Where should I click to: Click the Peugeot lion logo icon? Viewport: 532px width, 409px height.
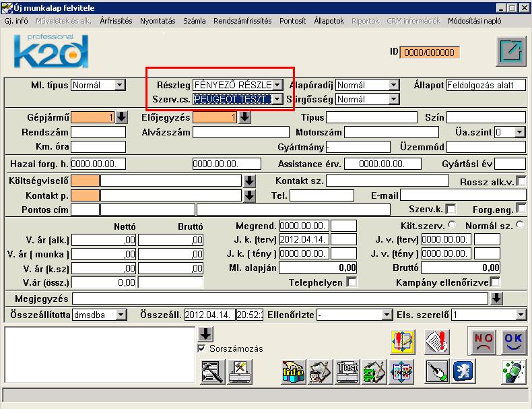pyautogui.click(x=463, y=371)
